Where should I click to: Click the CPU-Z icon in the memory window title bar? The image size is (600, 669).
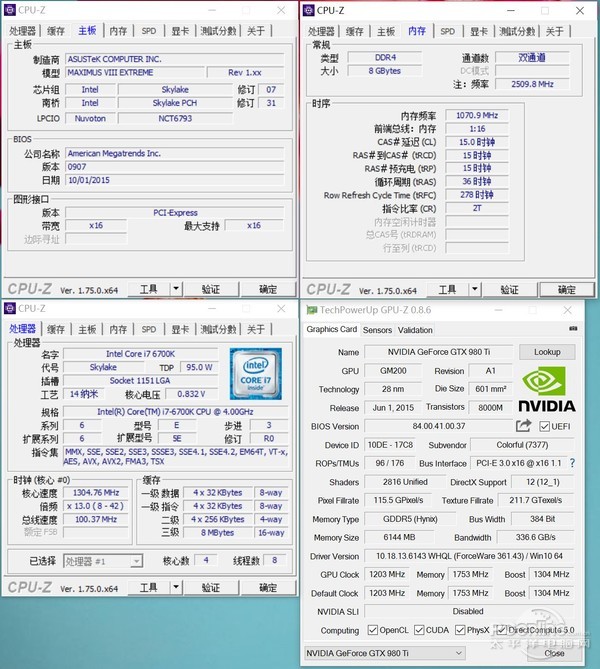click(309, 10)
